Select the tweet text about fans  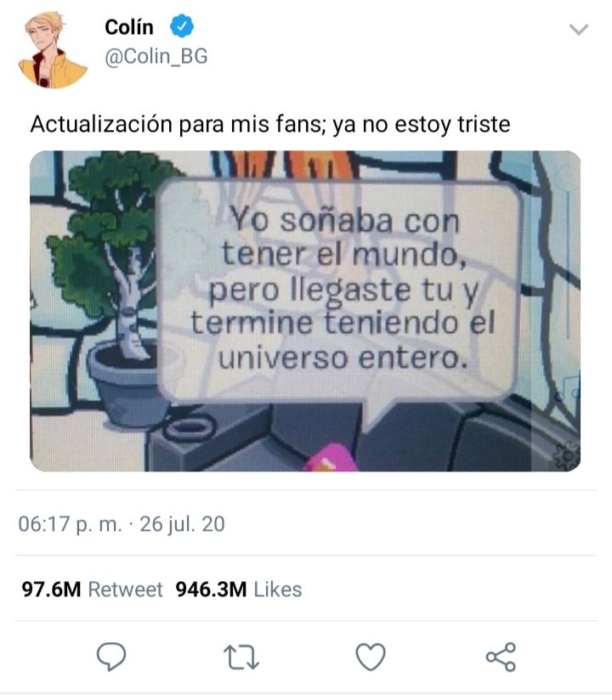coord(270,124)
